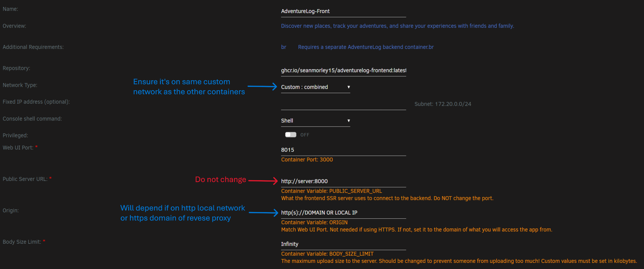
Task: Click the Container Variable: ORIGIN text
Action: (314, 222)
